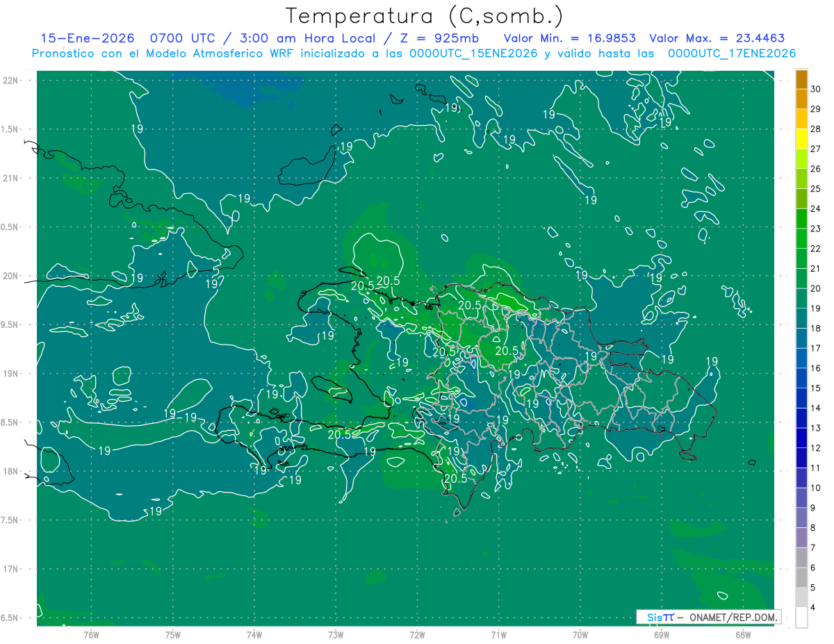The width and height of the screenshot is (834, 644).
Task: Click the '71W' longitude axis label
Action: [x=498, y=635]
